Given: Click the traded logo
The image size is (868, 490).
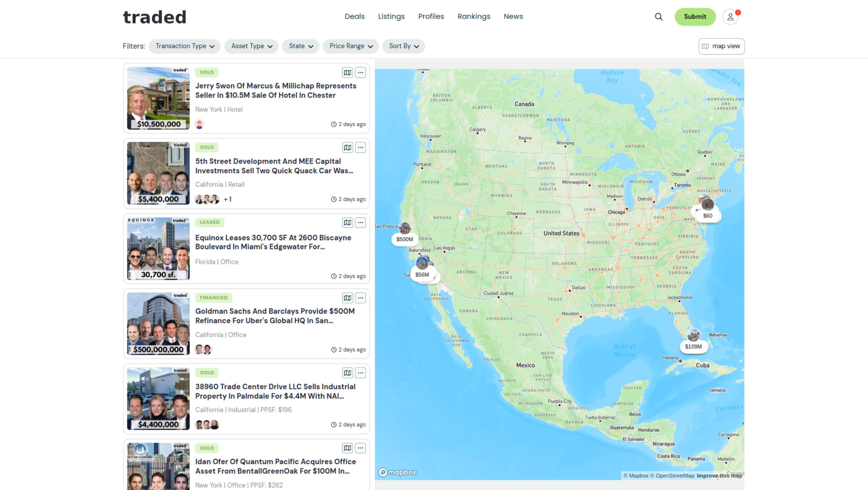Looking at the screenshot, I should 155,17.
